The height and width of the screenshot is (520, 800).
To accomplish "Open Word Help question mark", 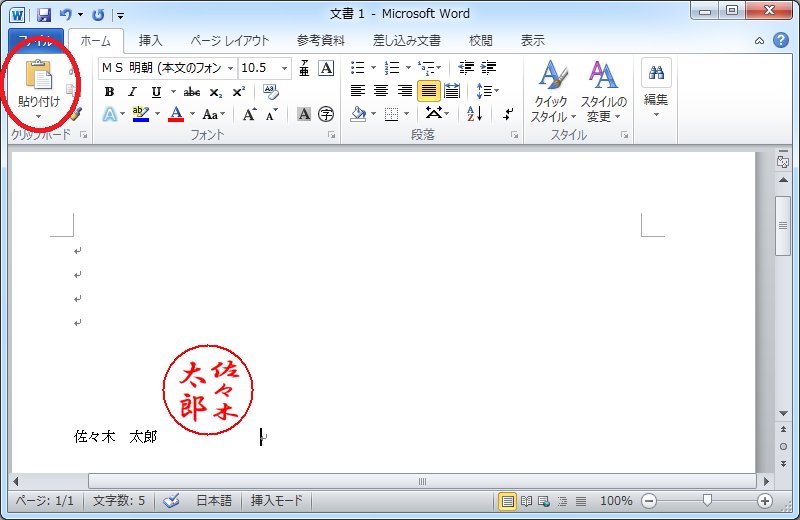I will 781,40.
